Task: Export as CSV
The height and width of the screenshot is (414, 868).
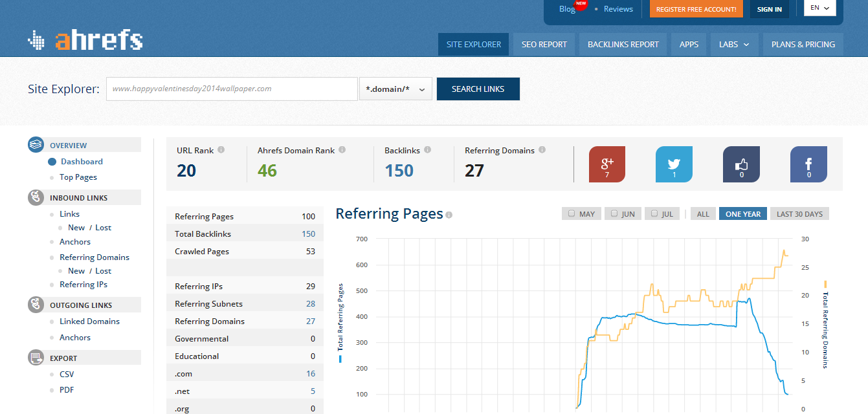Action: (x=67, y=375)
